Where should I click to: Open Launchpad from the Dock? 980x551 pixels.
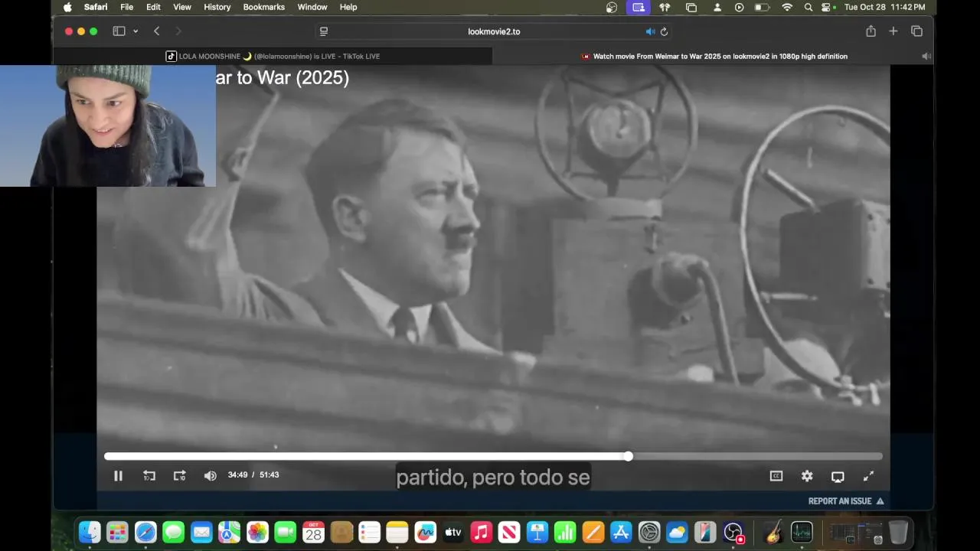pos(117,532)
